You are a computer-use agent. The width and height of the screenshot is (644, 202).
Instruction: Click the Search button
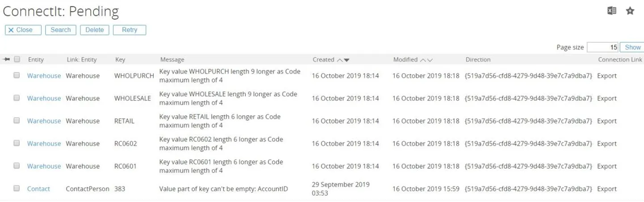point(60,30)
